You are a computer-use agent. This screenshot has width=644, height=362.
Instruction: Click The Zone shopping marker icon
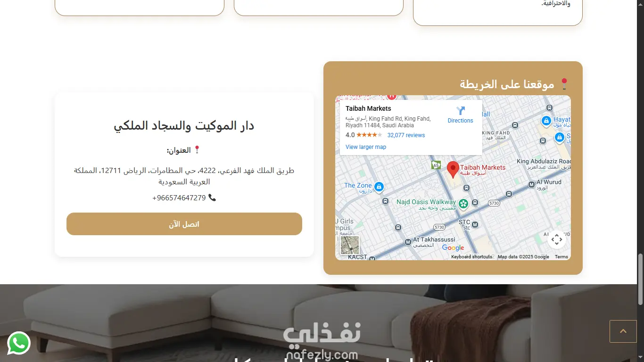379,187
